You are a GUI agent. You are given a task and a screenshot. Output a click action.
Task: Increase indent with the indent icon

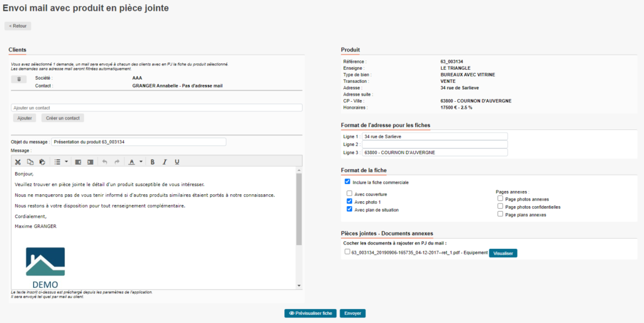[90, 161]
